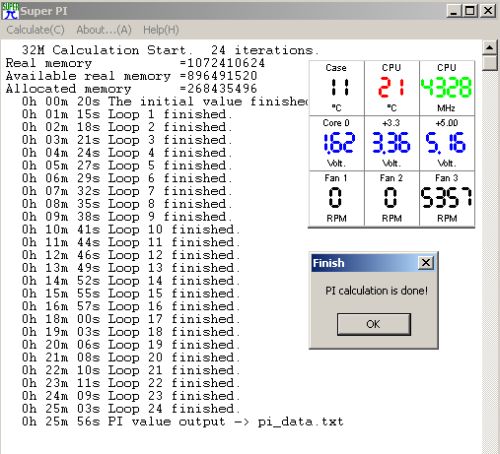
Task: Click the 'Loop 19 finished' line
Action: tap(131, 345)
